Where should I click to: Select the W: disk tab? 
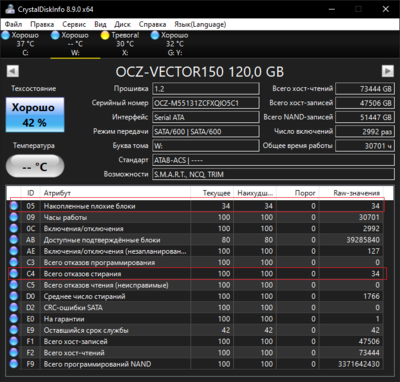click(x=75, y=44)
